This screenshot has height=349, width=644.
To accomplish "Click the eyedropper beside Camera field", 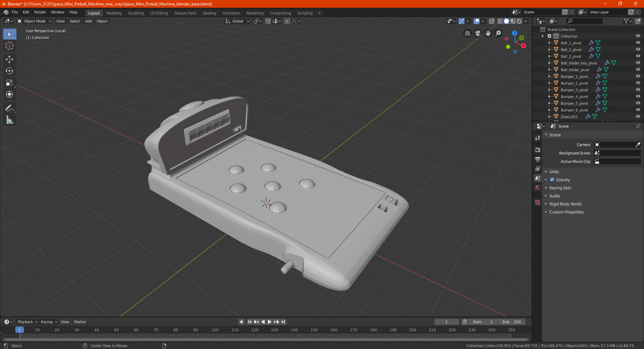I will [638, 145].
